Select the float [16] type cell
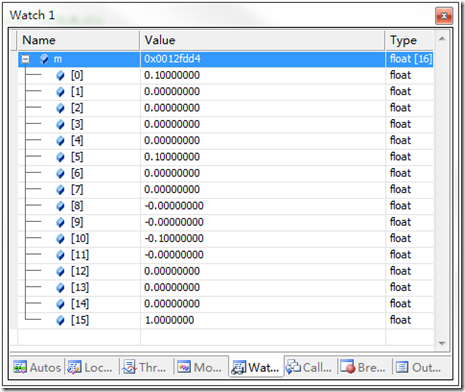465x392 pixels. click(x=410, y=59)
